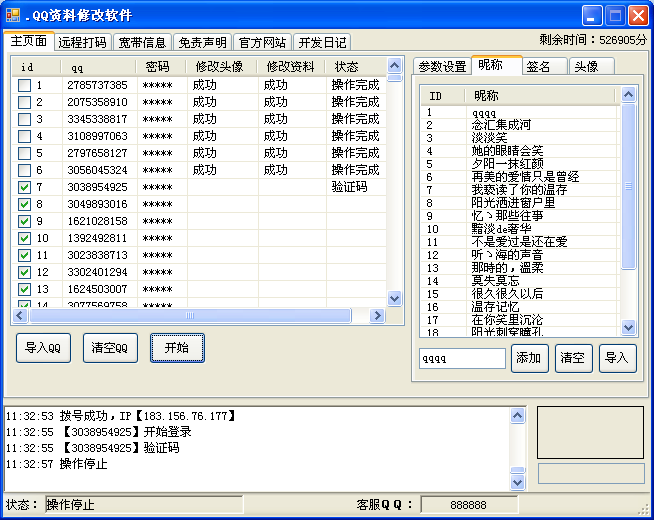The width and height of the screenshot is (654, 520).
Task: Select the 头像 tab in the right panel
Action: coord(586,66)
